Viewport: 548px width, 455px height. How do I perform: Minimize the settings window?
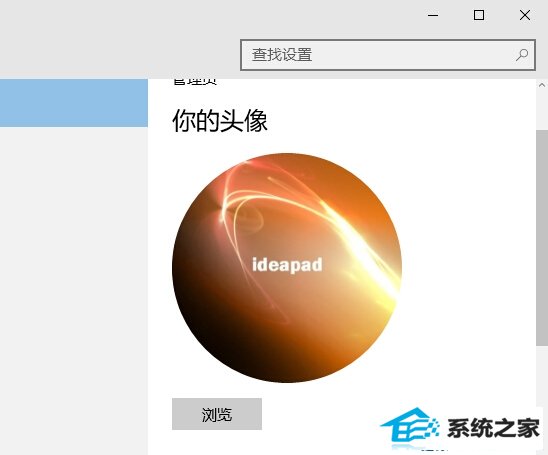tap(433, 15)
